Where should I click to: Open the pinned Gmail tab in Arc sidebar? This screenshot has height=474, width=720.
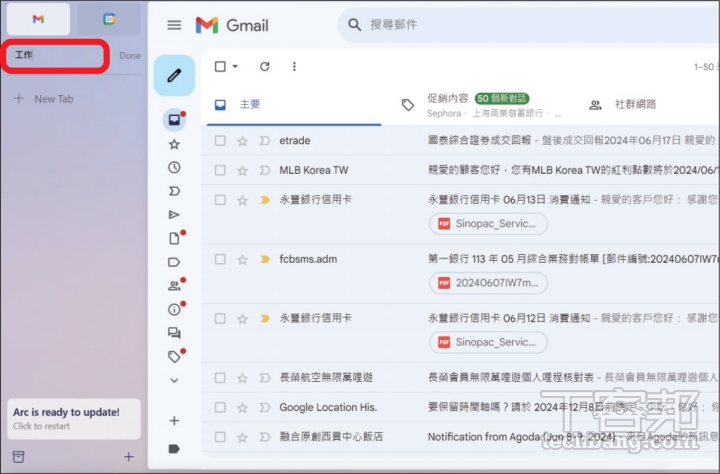coord(38,19)
